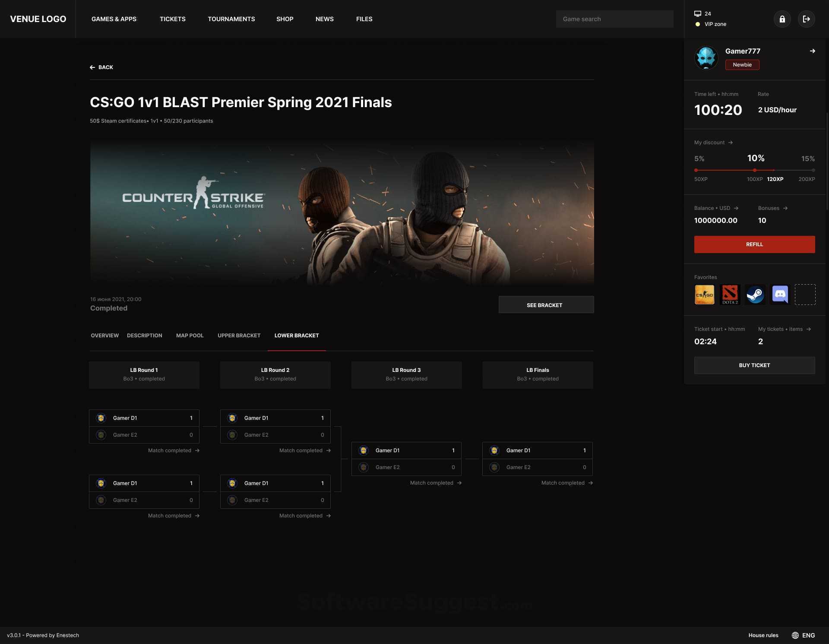This screenshot has height=644, width=829.
Task: Open My discount details arrow
Action: click(730, 143)
